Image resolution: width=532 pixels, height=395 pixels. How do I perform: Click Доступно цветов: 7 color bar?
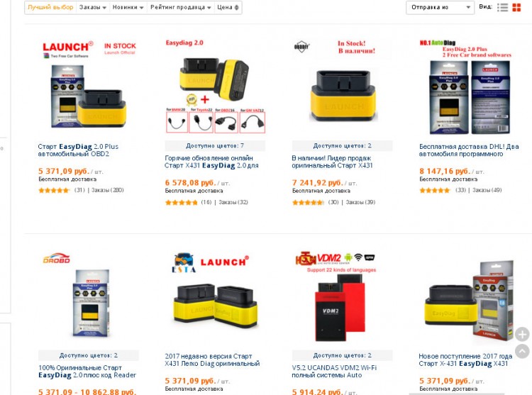pyautogui.click(x=215, y=146)
